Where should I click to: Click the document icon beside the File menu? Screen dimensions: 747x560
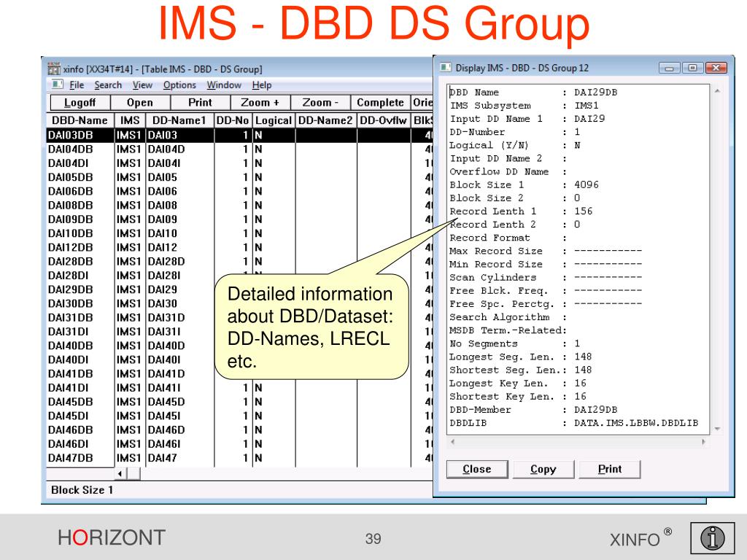(x=57, y=85)
